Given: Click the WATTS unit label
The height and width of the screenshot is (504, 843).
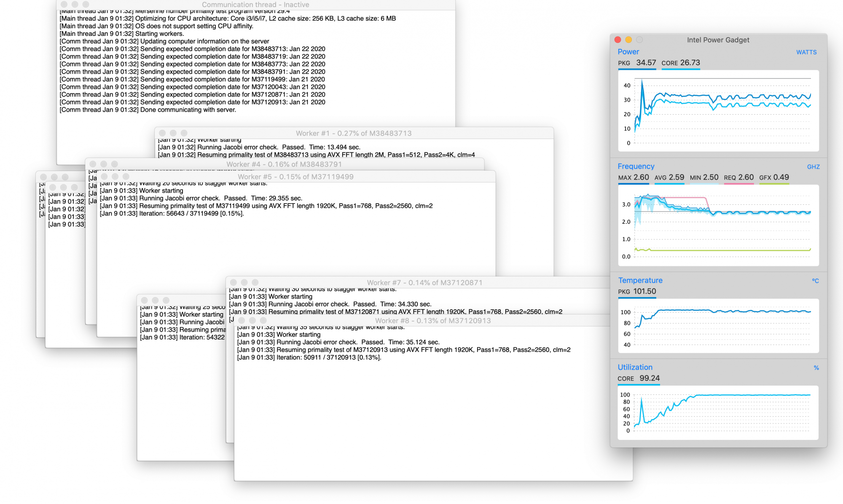Looking at the screenshot, I should (806, 52).
